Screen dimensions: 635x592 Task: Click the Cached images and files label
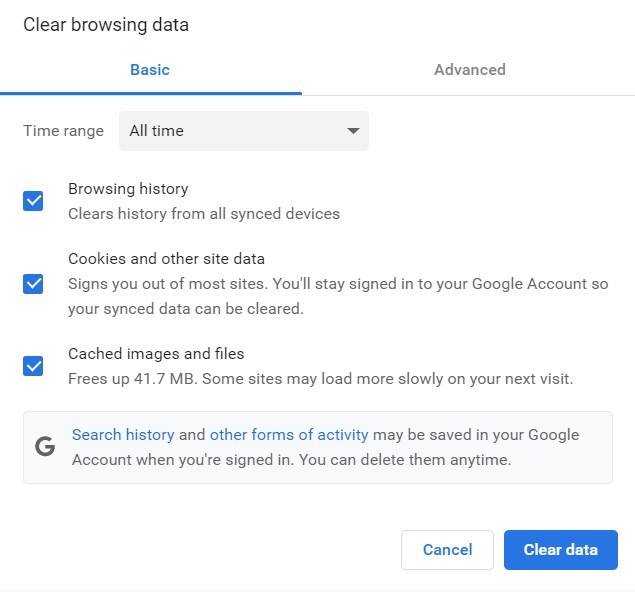pyautogui.click(x=156, y=354)
